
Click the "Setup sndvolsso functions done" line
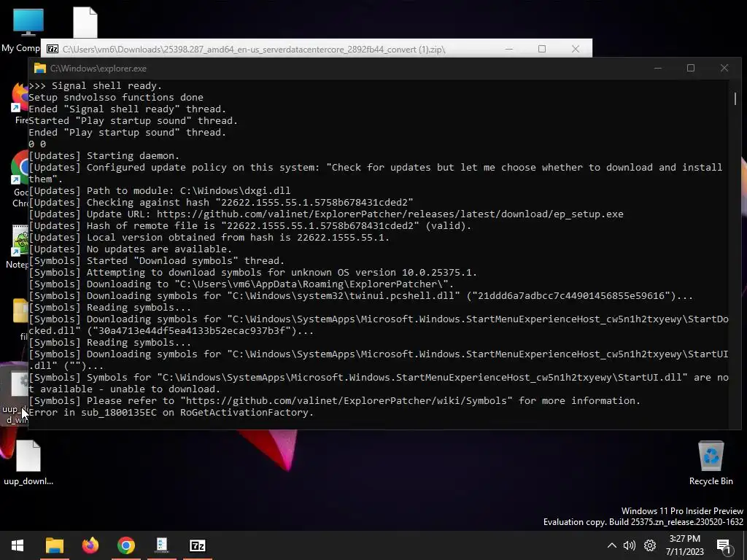pos(116,97)
